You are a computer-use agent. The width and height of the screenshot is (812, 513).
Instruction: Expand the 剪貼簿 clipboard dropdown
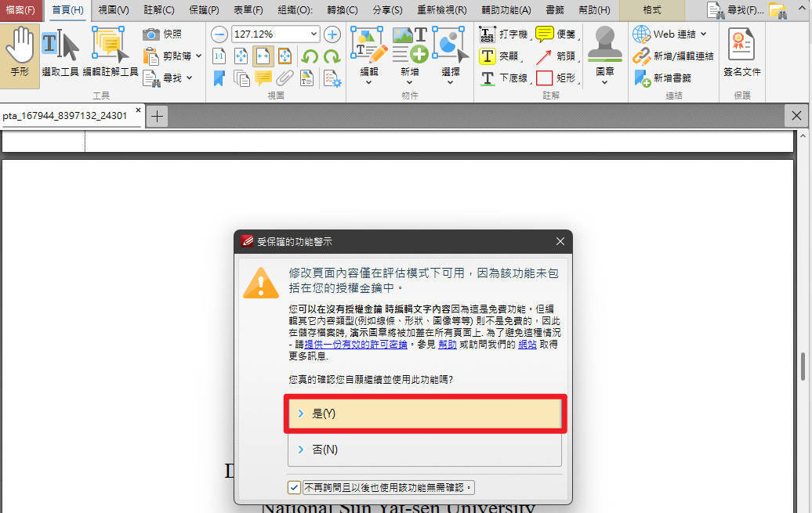(x=198, y=56)
